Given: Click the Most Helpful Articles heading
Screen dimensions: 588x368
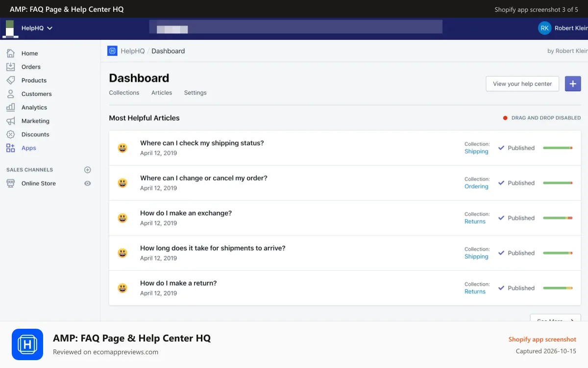Looking at the screenshot, I should point(144,118).
